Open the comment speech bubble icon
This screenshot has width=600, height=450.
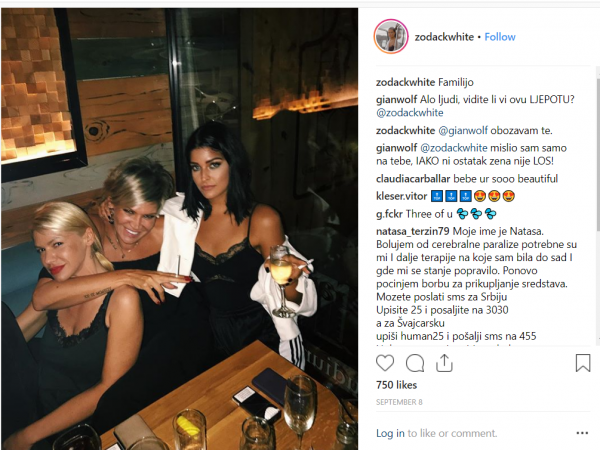click(x=415, y=363)
